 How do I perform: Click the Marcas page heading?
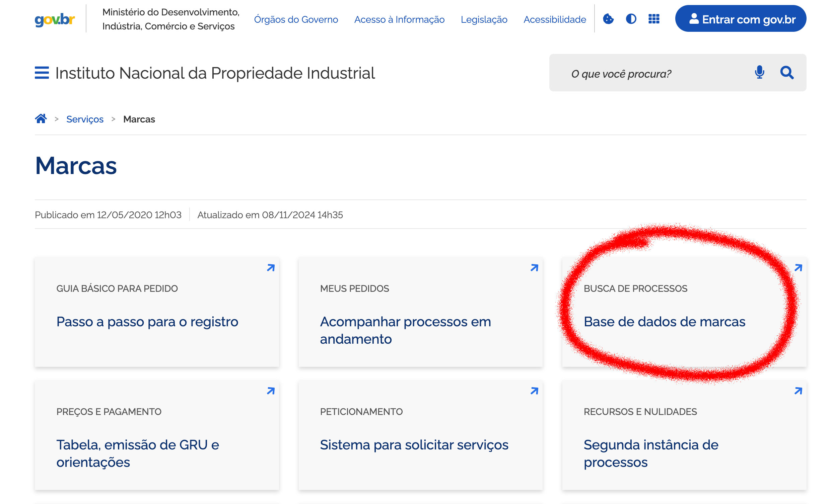(x=76, y=166)
